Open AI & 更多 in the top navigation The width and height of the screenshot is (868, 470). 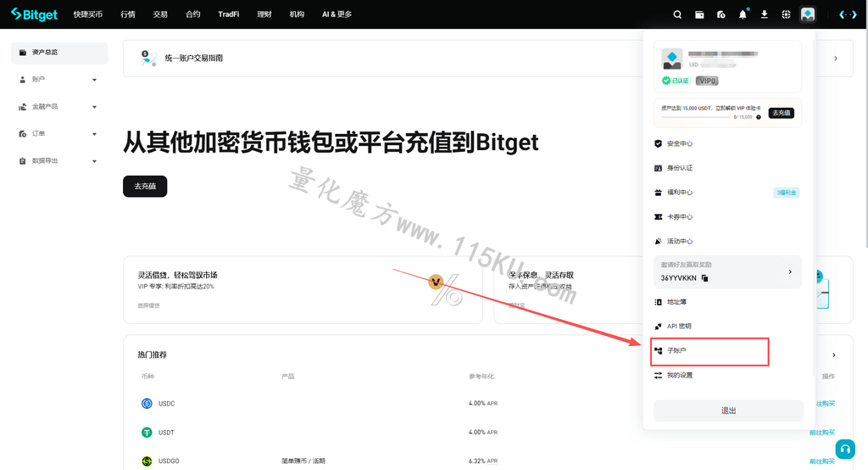[337, 14]
